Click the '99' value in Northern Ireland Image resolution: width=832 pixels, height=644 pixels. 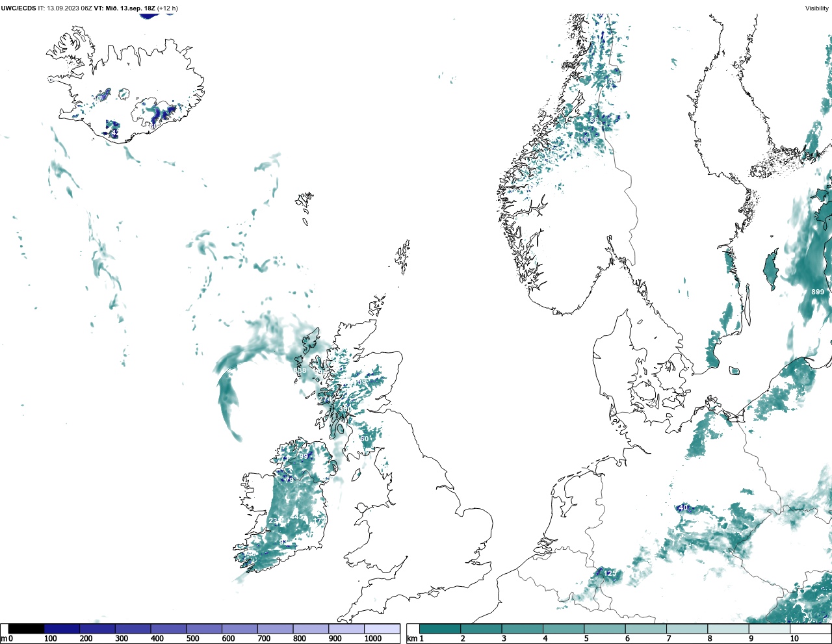(x=304, y=457)
